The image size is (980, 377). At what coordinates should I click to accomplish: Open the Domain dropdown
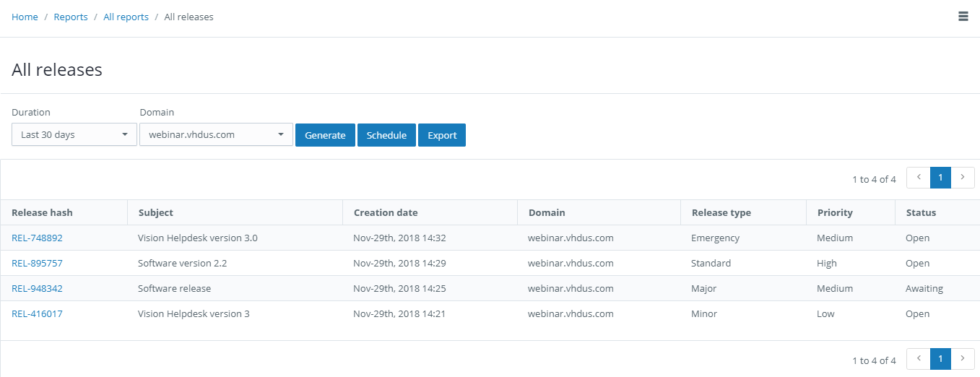click(216, 134)
